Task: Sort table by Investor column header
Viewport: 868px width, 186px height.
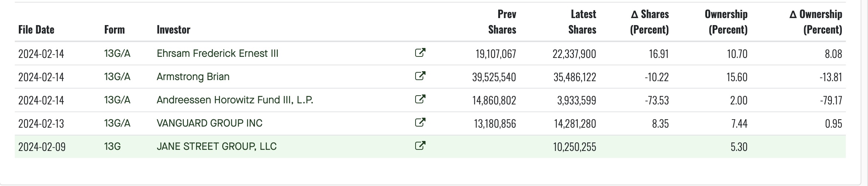Action: 173,30
